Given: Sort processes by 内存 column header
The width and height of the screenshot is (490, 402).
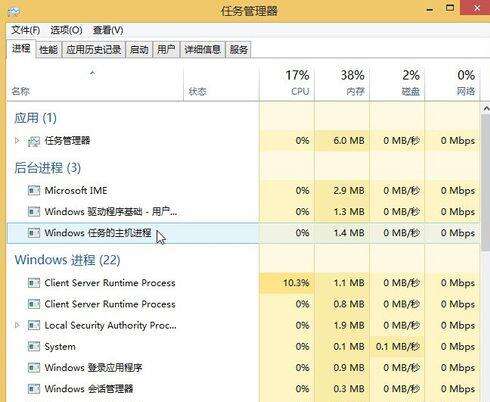Looking at the screenshot, I should tap(342, 83).
